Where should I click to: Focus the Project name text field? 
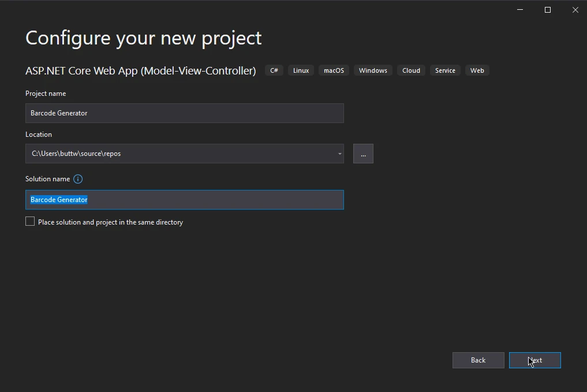184,113
